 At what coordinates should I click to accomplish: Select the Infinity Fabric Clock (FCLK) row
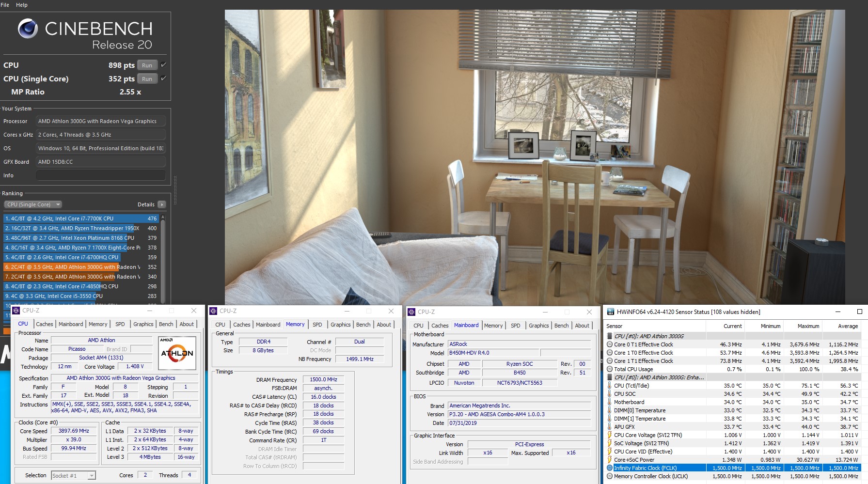click(x=733, y=468)
